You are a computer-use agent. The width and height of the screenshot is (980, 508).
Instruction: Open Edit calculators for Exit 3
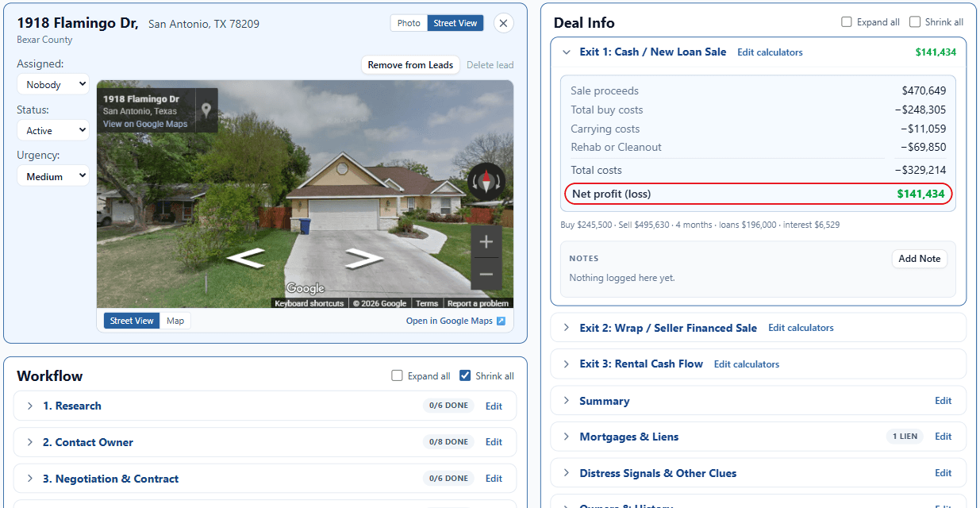point(747,364)
